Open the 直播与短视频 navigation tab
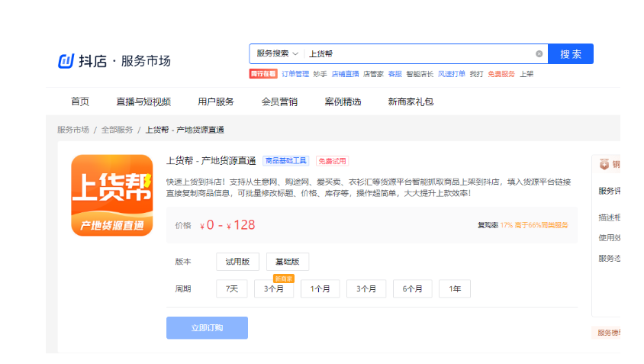 (143, 101)
